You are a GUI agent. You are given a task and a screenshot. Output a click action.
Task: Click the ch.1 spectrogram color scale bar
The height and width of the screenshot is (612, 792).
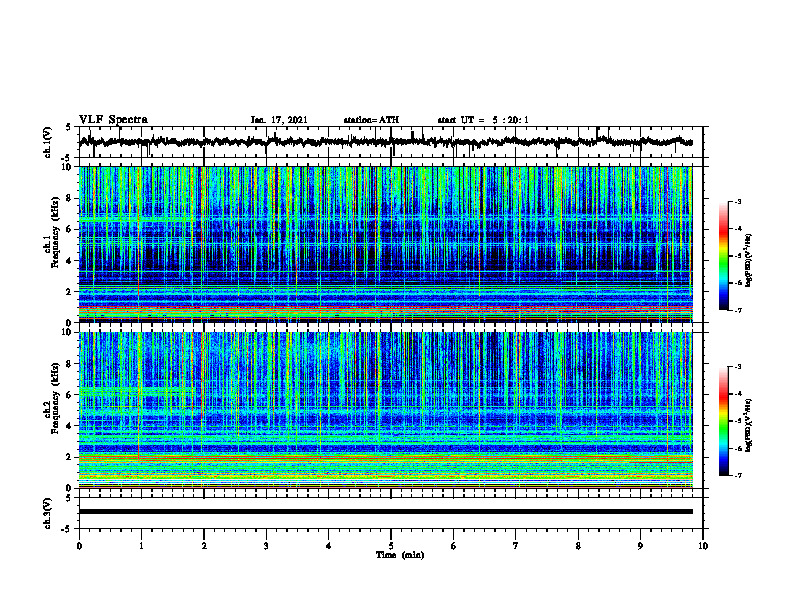pyautogui.click(x=724, y=256)
